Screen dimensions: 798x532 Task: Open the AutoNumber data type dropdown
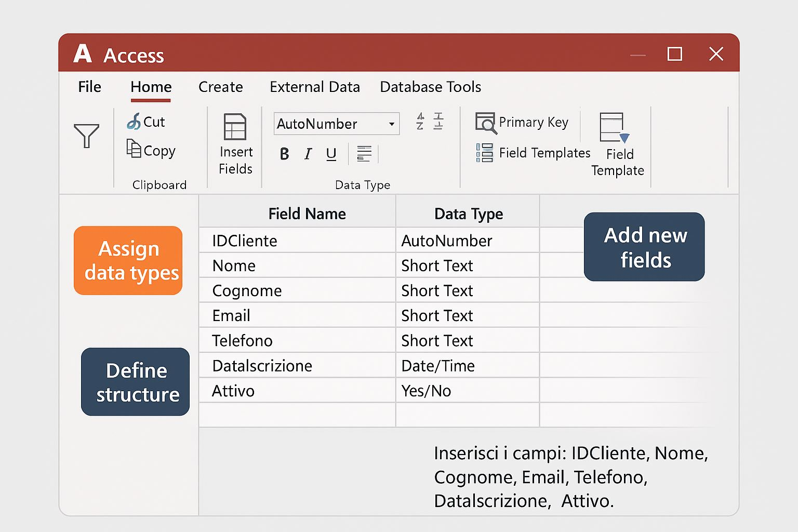click(x=391, y=124)
